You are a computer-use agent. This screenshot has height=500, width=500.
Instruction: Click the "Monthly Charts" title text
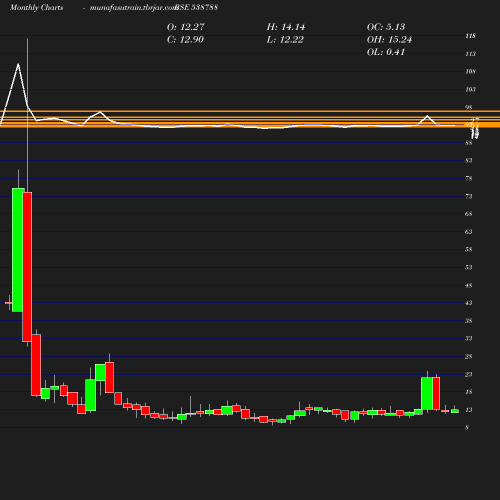pos(37,7)
